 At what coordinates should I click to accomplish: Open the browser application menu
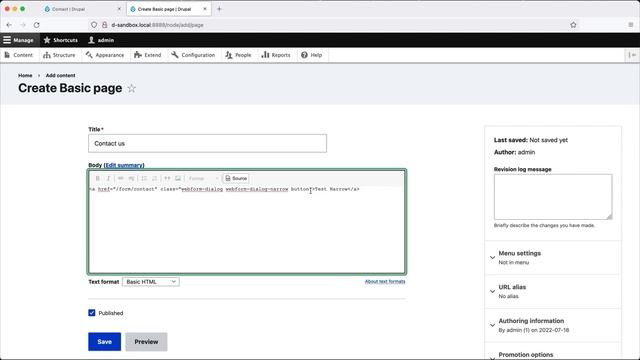pyautogui.click(x=631, y=25)
